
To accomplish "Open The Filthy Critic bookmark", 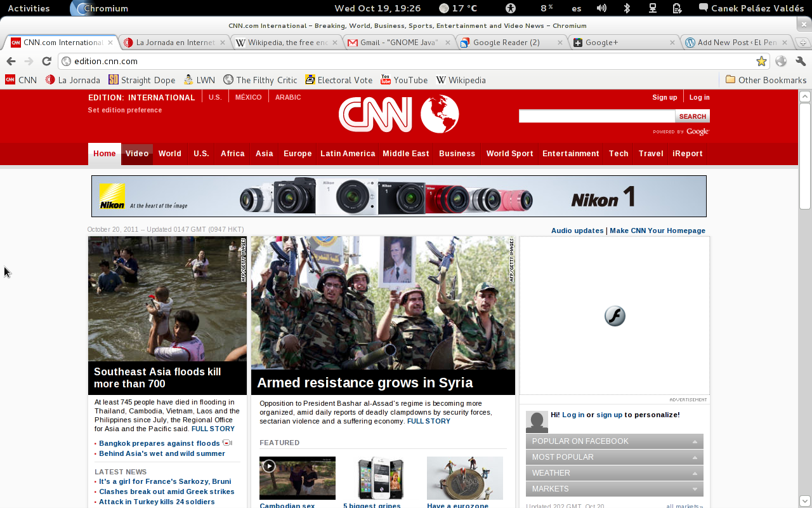I will pos(260,80).
